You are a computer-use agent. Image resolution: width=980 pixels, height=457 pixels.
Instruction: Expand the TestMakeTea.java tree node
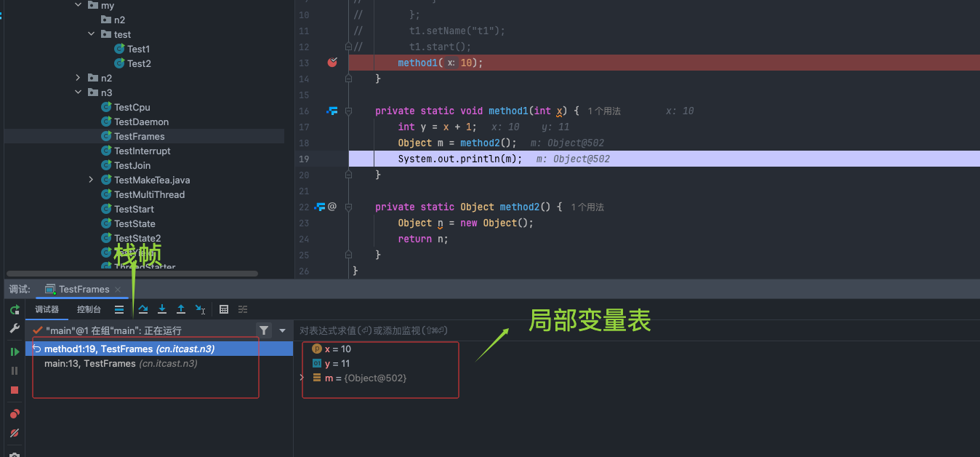pyautogui.click(x=91, y=180)
